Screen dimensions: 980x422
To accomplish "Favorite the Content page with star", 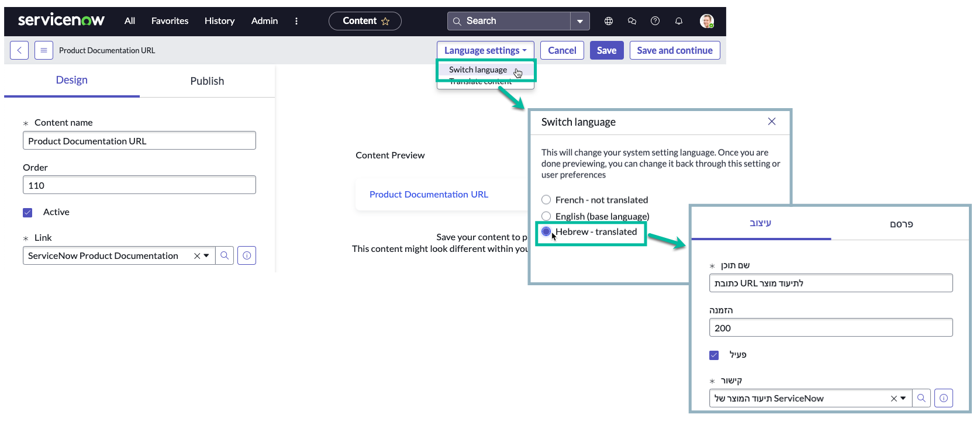I will click(x=385, y=21).
